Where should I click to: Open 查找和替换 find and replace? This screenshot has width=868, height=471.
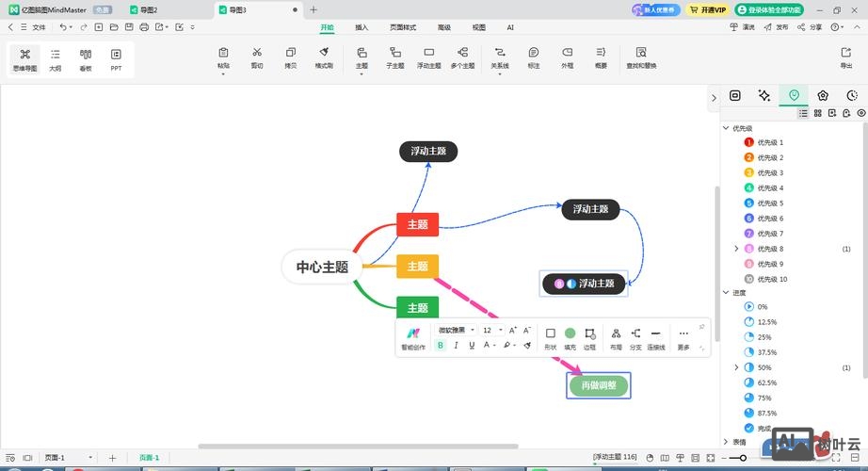click(x=641, y=57)
